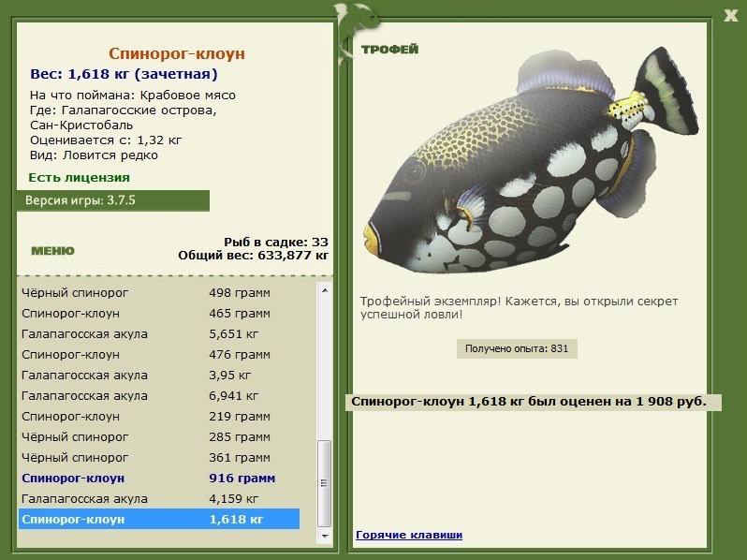Click the Версия игры: 3.7.5 bar
This screenshot has height=560, width=747.
coord(113,200)
